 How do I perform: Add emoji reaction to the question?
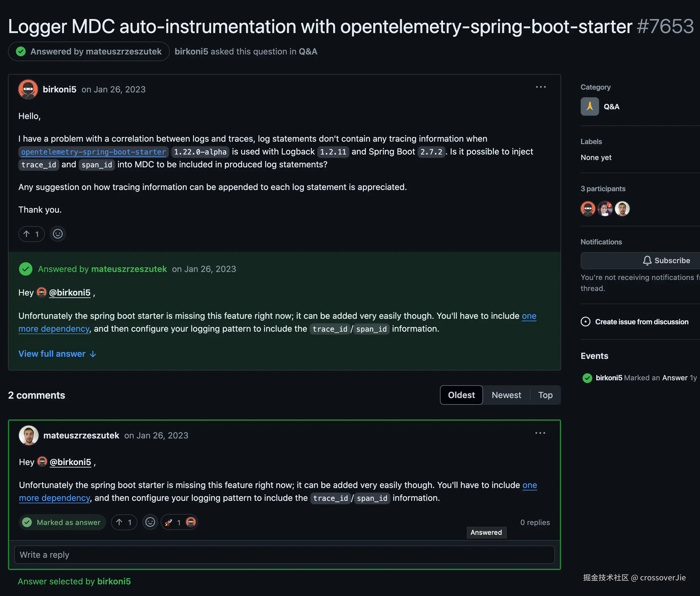click(58, 234)
